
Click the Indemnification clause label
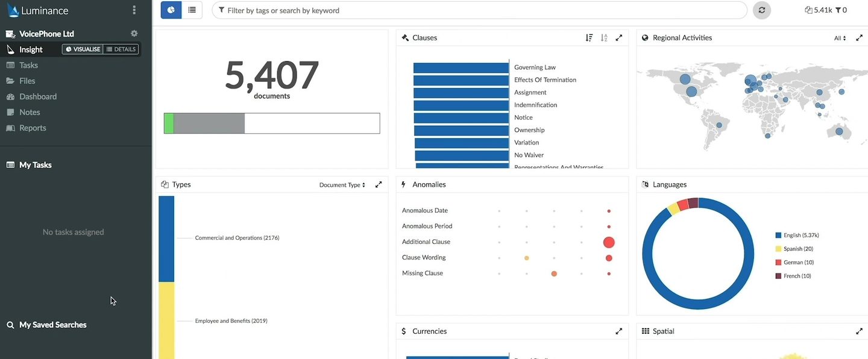pos(535,105)
